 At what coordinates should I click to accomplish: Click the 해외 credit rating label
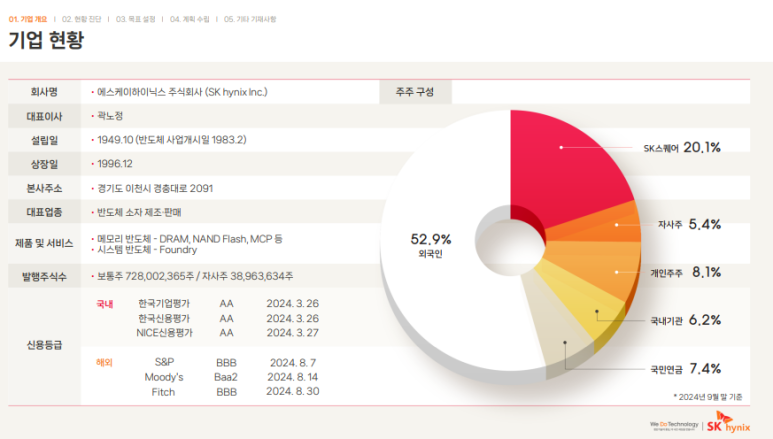[105, 363]
